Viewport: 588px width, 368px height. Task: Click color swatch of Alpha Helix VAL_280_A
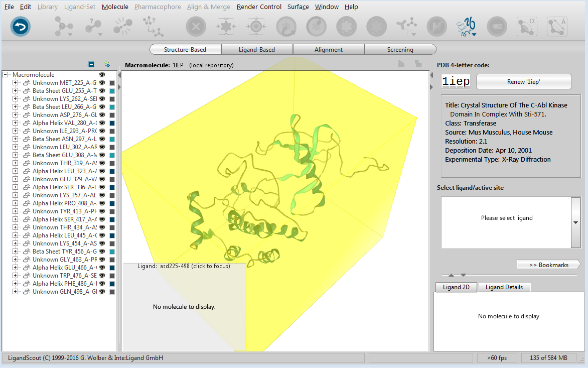pyautogui.click(x=112, y=123)
